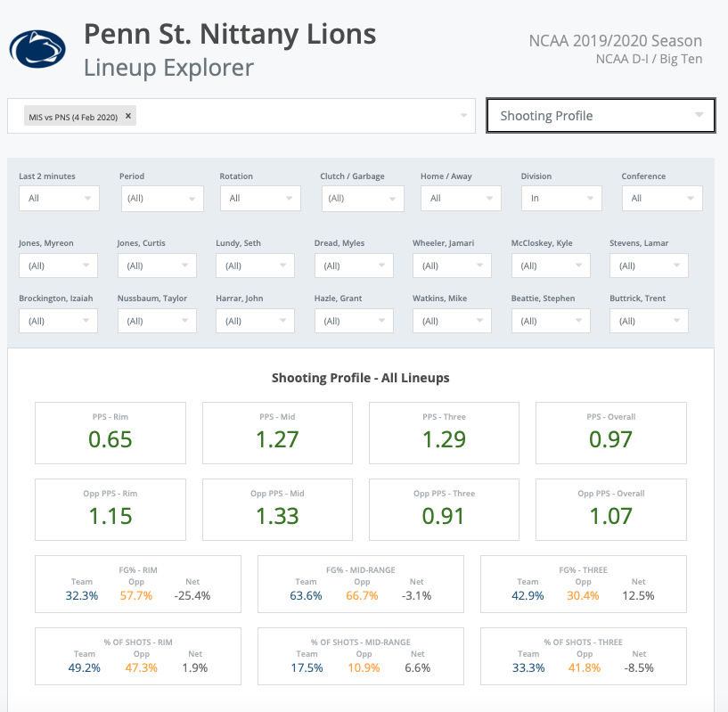Remove the MIS vs PNS game tag
Viewport: 728px width, 712px height.
click(128, 116)
